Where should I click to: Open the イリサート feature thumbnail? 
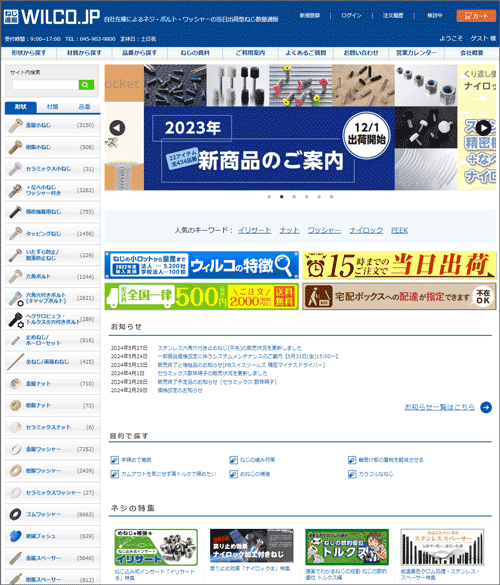tap(156, 547)
